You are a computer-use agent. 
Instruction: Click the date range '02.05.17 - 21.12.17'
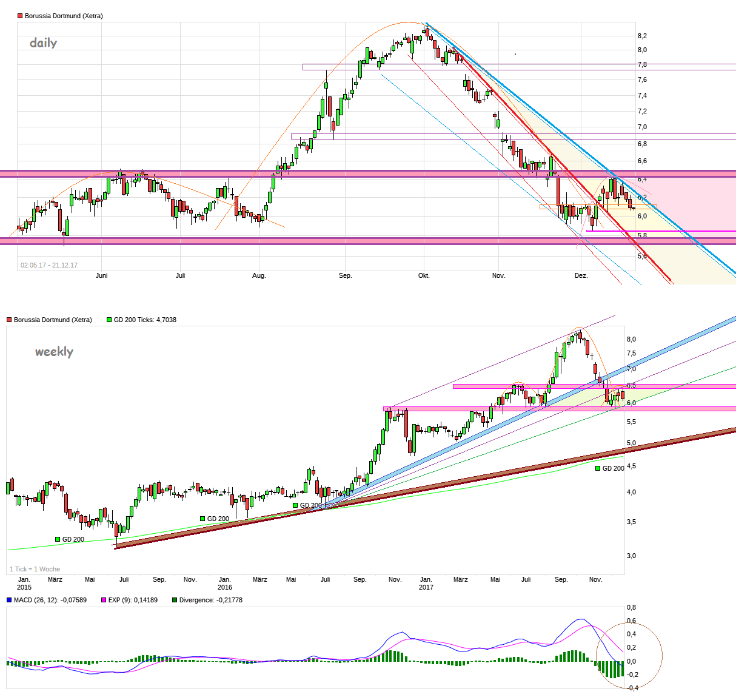point(49,265)
